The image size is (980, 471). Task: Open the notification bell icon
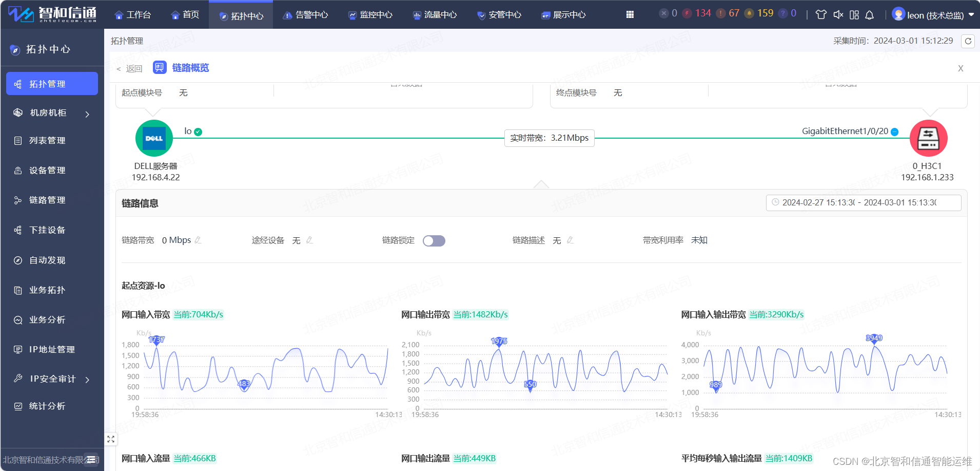pyautogui.click(x=869, y=15)
